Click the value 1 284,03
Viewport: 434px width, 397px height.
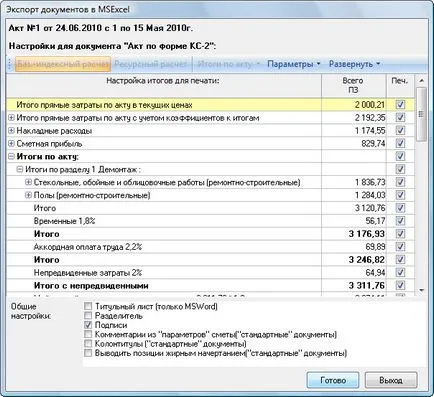[x=370, y=195]
